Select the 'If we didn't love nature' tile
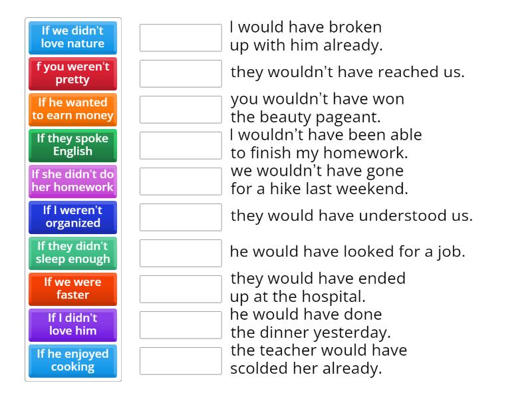 coord(73,37)
